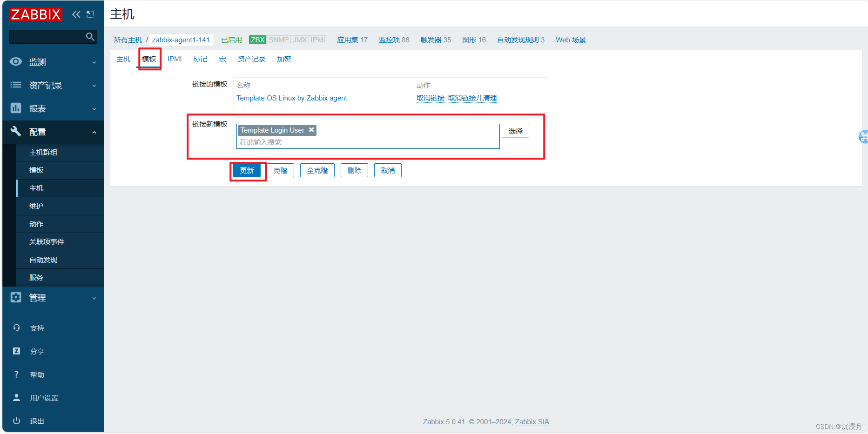Click the 全克隆 button
The width and height of the screenshot is (868, 434).
(317, 170)
